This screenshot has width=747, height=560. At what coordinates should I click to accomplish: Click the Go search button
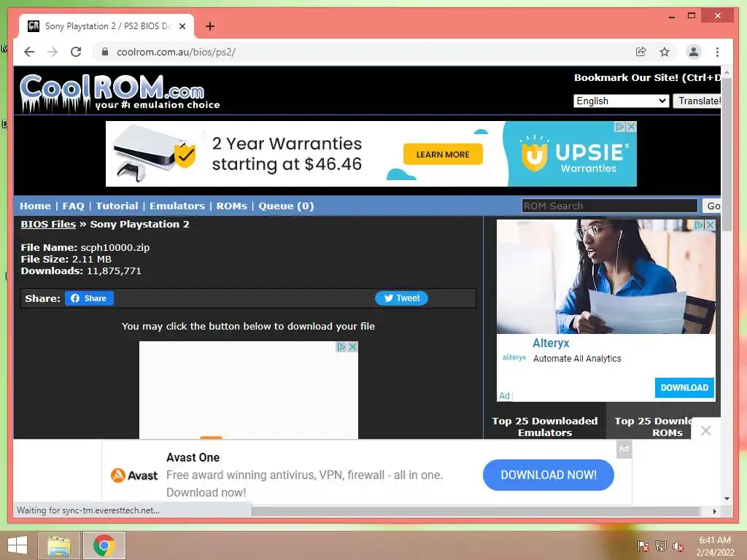(x=711, y=206)
